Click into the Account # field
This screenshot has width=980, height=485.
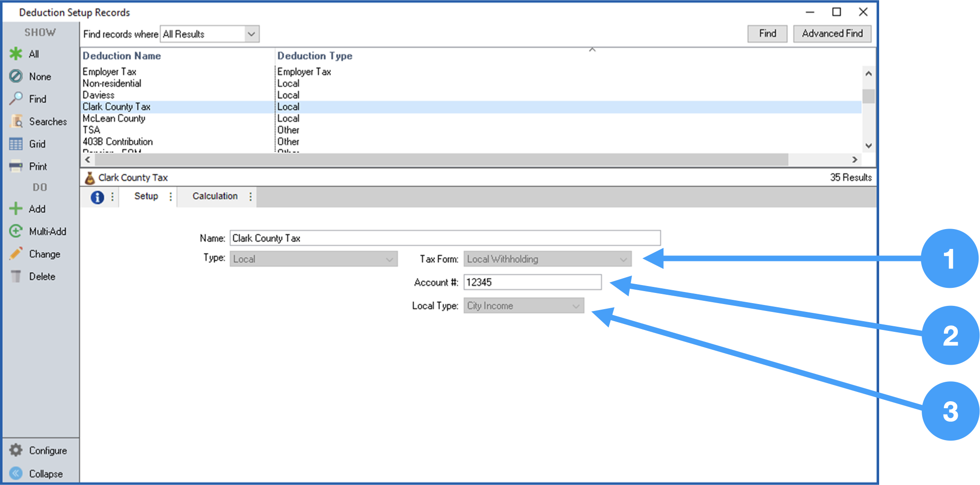coord(532,282)
